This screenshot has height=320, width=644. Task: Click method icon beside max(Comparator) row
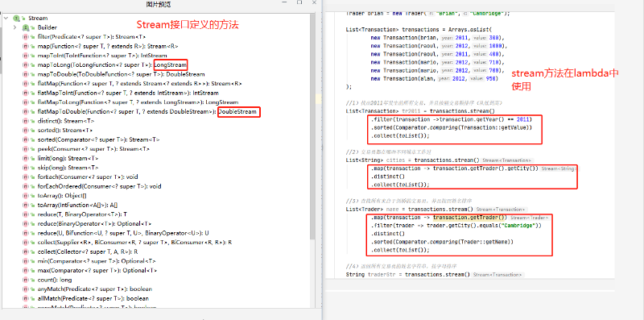26,270
